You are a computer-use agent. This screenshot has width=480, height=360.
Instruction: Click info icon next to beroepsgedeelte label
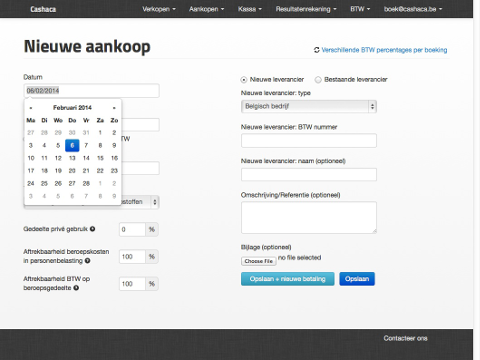pos(76,288)
